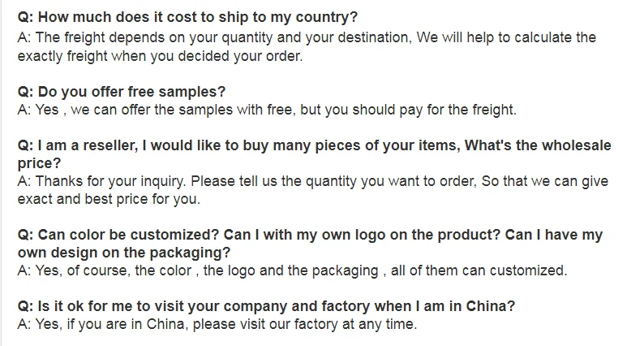Select the 'Do you offer free samples?' question
The height and width of the screenshot is (346, 644).
pyautogui.click(x=122, y=92)
